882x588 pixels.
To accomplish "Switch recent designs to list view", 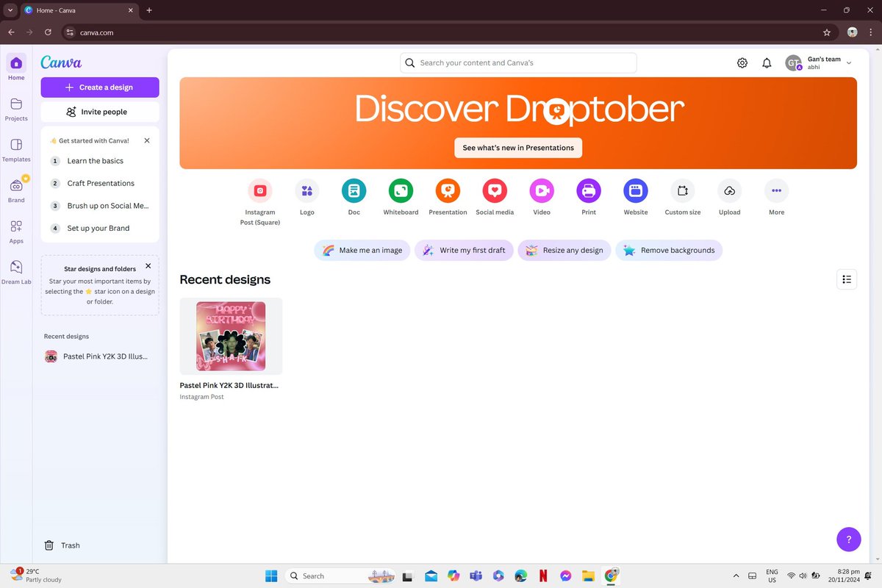I will click(847, 279).
